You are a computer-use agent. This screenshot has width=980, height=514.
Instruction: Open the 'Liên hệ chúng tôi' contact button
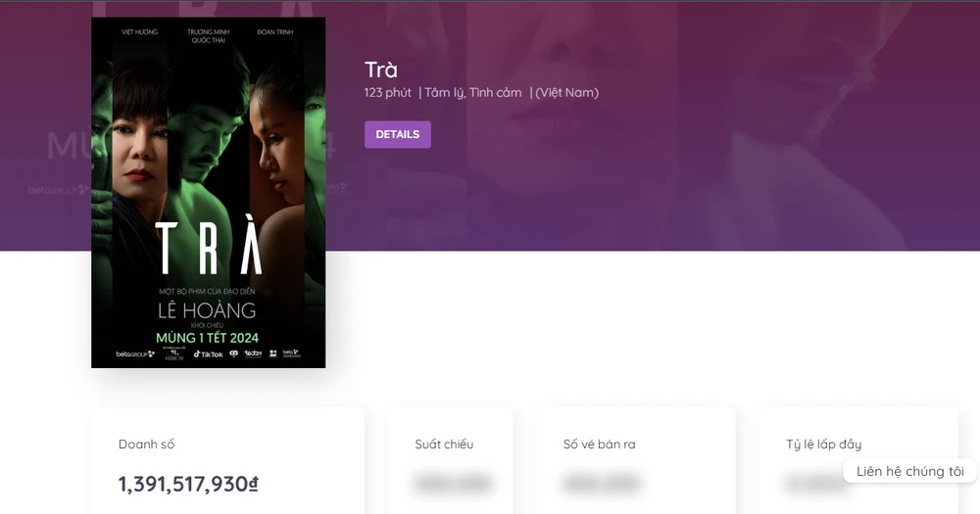[909, 471]
